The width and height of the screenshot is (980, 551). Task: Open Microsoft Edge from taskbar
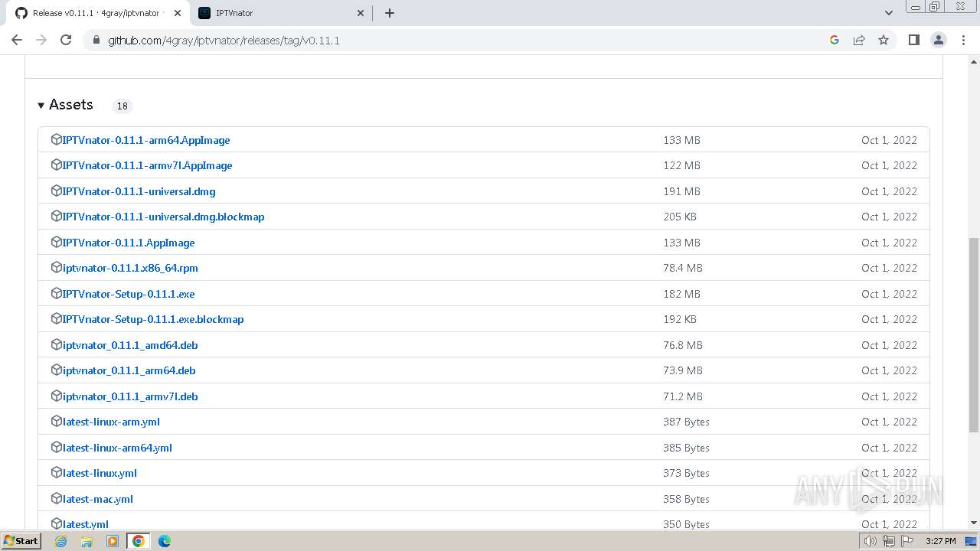(164, 541)
